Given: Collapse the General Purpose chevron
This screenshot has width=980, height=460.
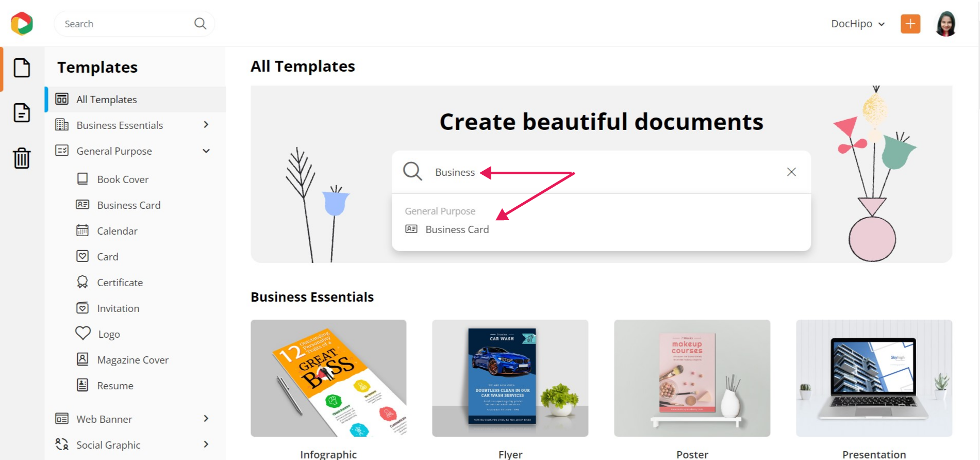Looking at the screenshot, I should [x=206, y=151].
